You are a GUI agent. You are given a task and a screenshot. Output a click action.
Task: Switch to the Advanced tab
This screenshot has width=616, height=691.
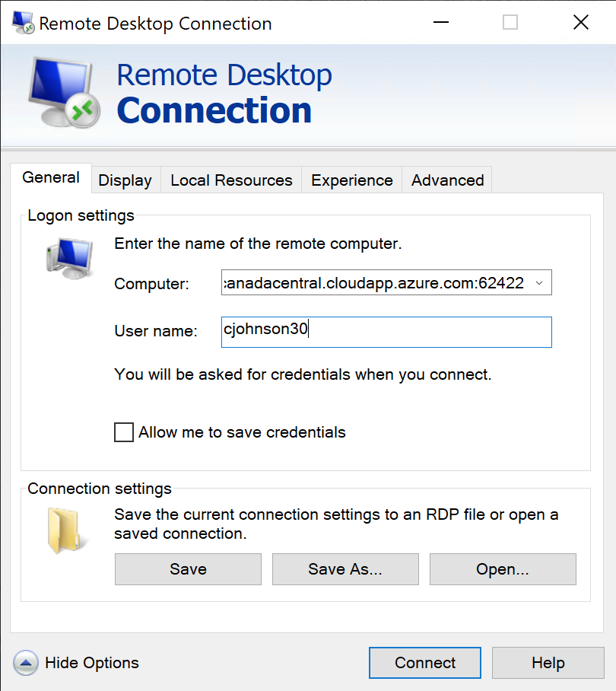tap(447, 180)
